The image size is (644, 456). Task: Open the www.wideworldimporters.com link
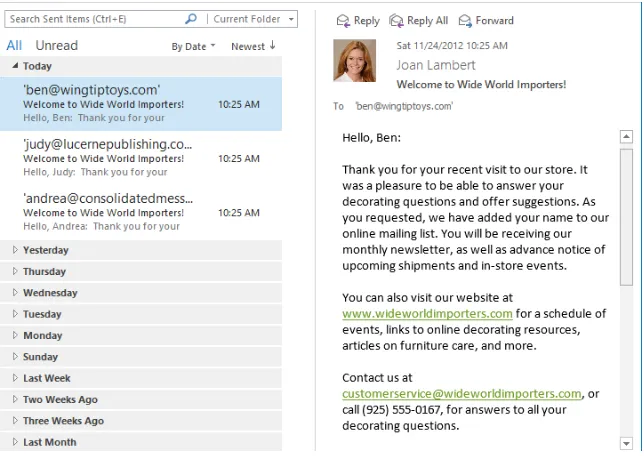point(427,313)
